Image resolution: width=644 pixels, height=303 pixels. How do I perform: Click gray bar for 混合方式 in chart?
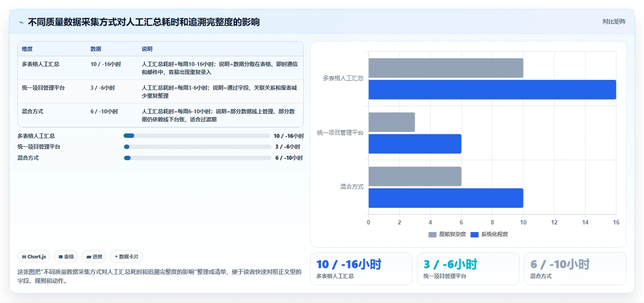point(415,176)
